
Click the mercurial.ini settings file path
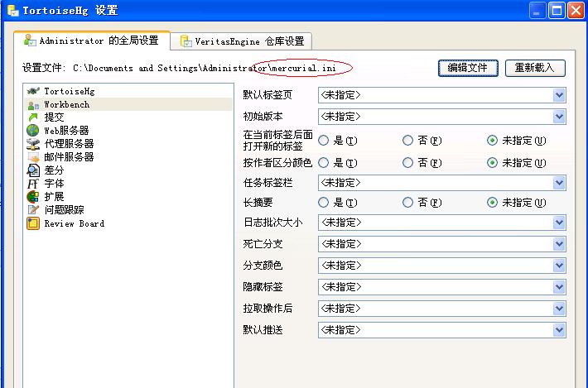pyautogui.click(x=205, y=68)
